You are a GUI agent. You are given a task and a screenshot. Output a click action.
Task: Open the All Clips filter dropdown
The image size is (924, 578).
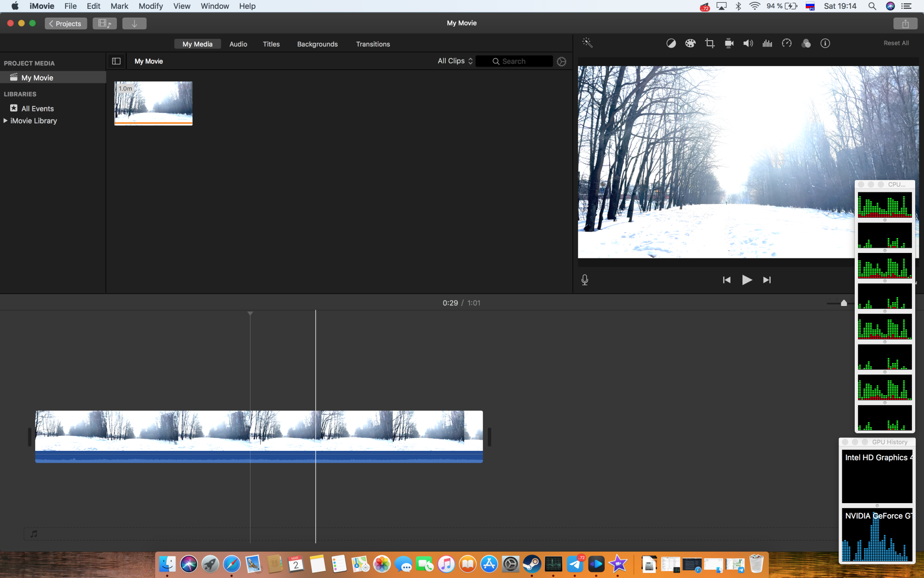pos(455,61)
